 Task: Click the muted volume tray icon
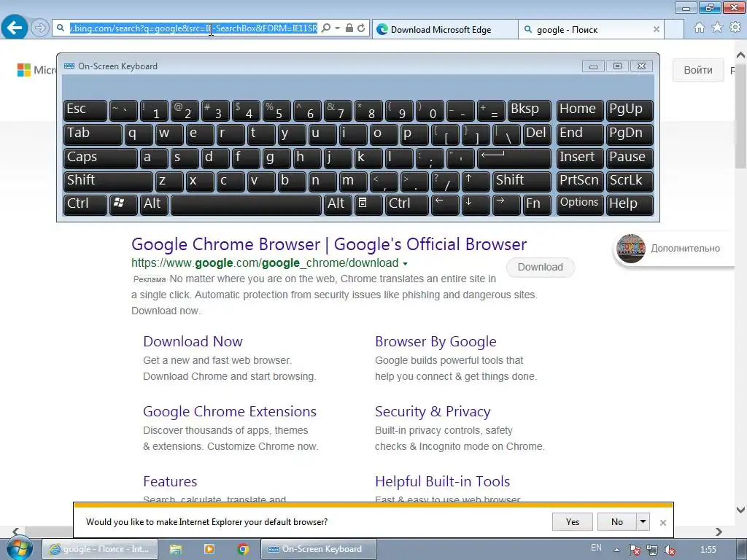(670, 550)
